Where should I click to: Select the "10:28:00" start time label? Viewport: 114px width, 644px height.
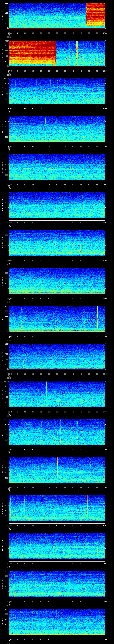coord(9,487)
